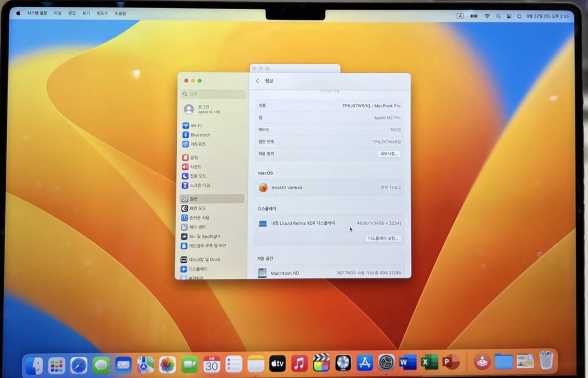Screen dimensions: 588x378
Task: Launch Safari from the Dock
Action: 79,365
